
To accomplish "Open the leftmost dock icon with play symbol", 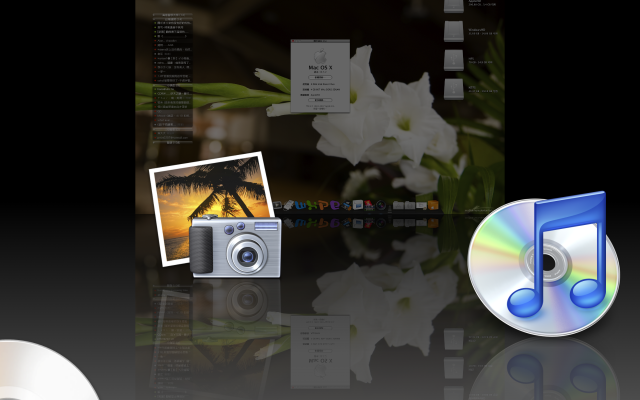I will pyautogui.click(x=277, y=205).
